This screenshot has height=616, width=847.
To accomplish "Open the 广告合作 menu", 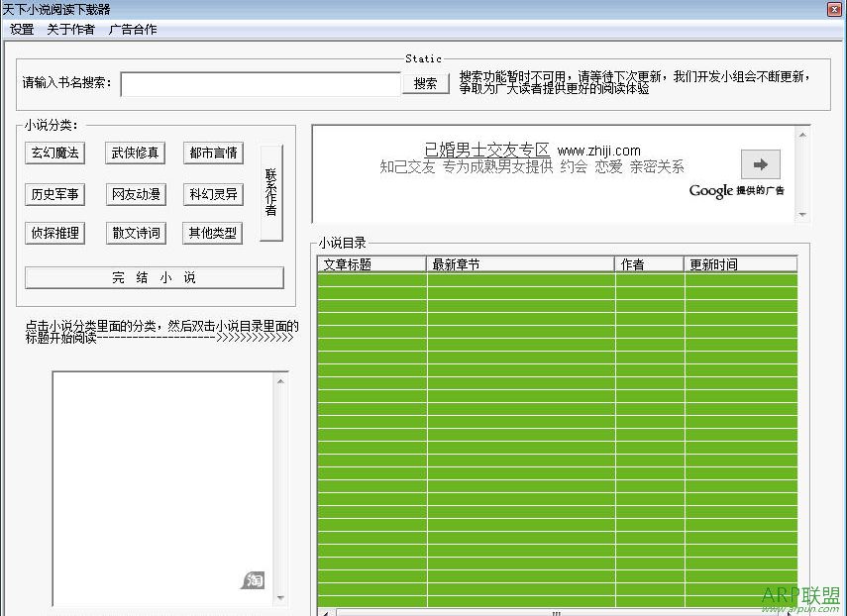I will click(133, 30).
